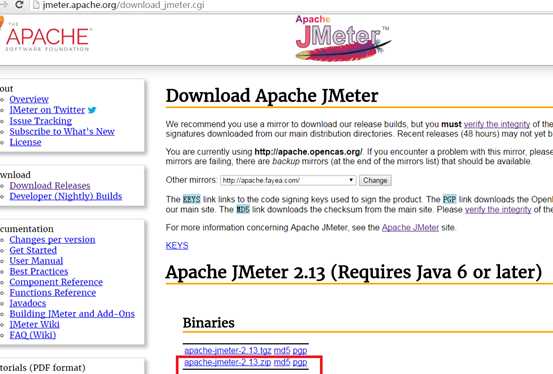Click the 'Download Apache JMeter' heading

[272, 96]
